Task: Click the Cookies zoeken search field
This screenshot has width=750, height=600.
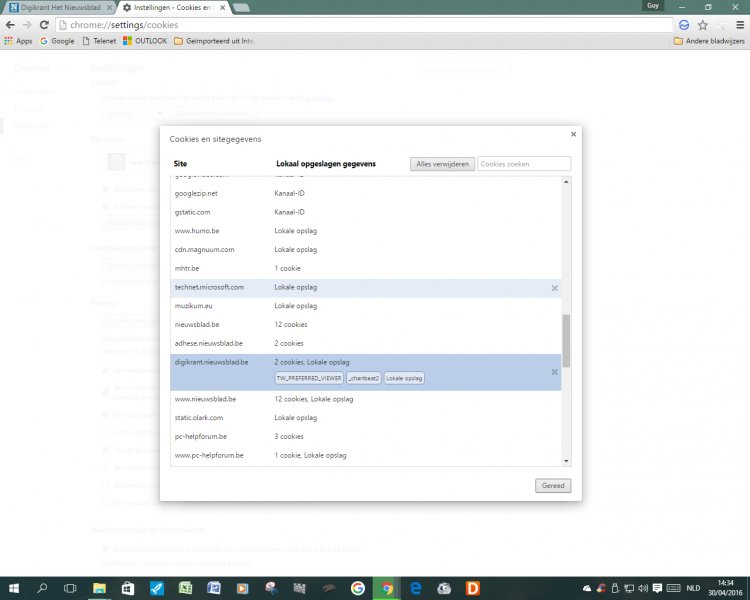Action: point(524,164)
